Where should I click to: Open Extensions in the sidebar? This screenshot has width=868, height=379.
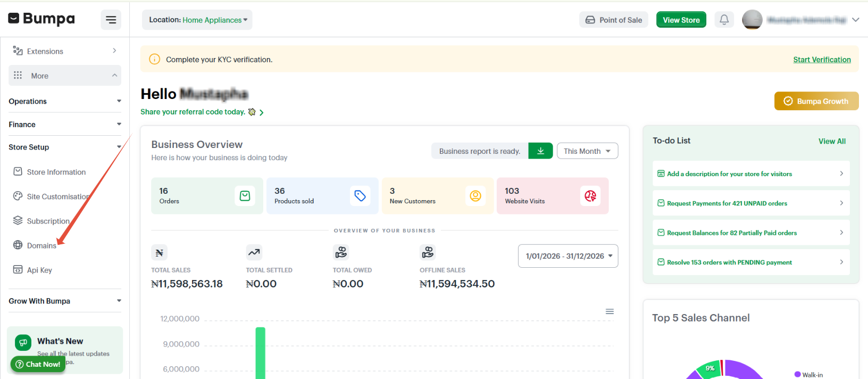(x=64, y=51)
